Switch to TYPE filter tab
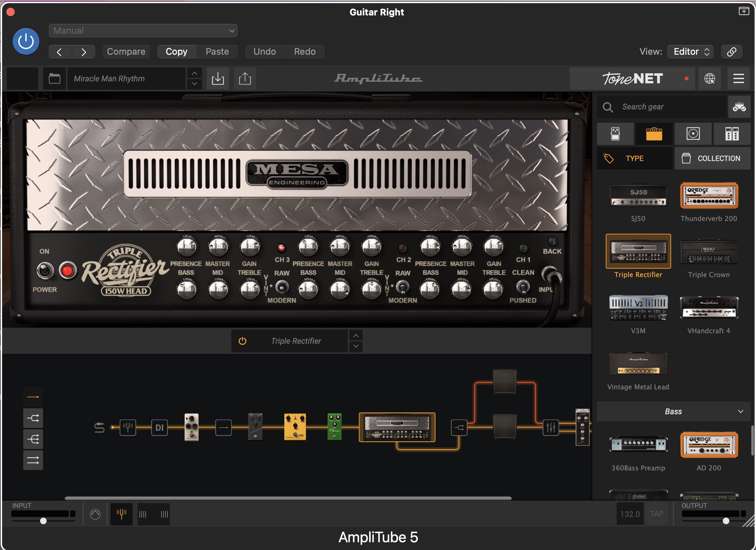Viewport: 756px width, 550px height. 635,159
